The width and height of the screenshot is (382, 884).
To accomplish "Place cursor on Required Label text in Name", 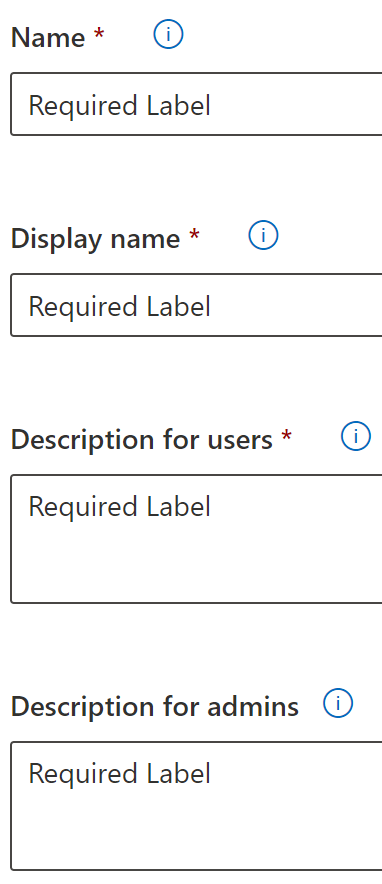I will point(119,105).
